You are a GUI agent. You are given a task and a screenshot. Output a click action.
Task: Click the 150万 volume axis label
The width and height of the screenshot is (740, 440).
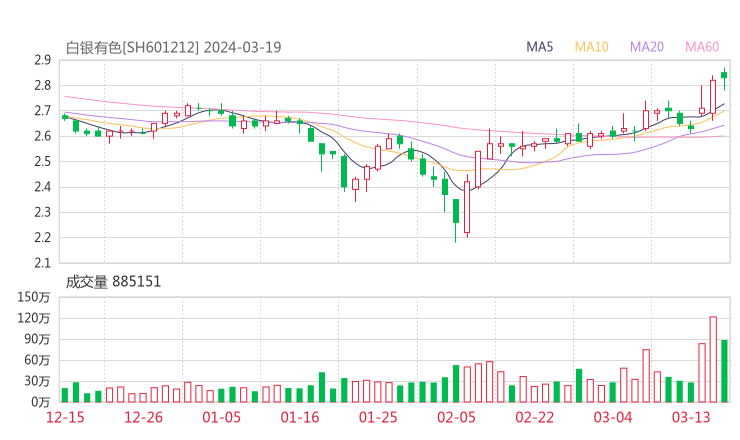coord(34,297)
